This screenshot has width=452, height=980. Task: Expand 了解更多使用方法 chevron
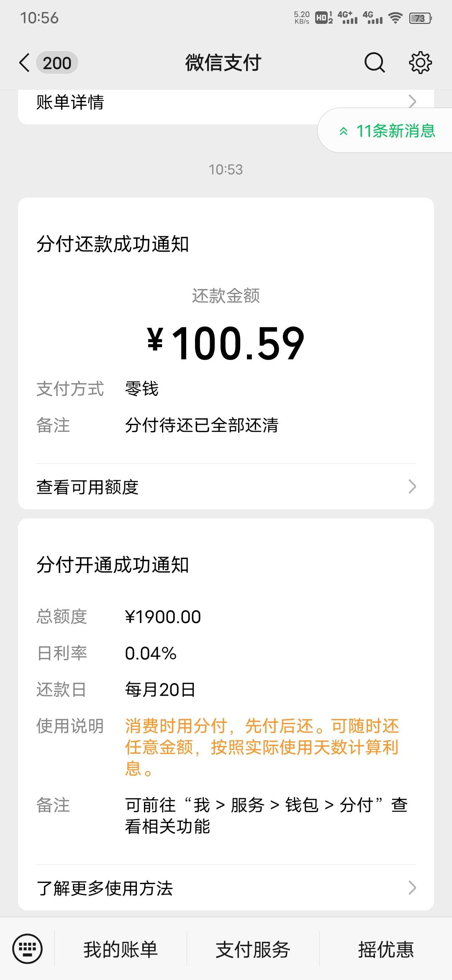pyautogui.click(x=412, y=887)
